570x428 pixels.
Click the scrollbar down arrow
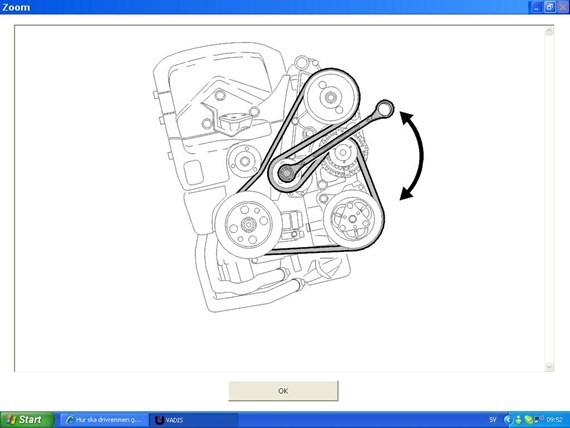click(549, 367)
